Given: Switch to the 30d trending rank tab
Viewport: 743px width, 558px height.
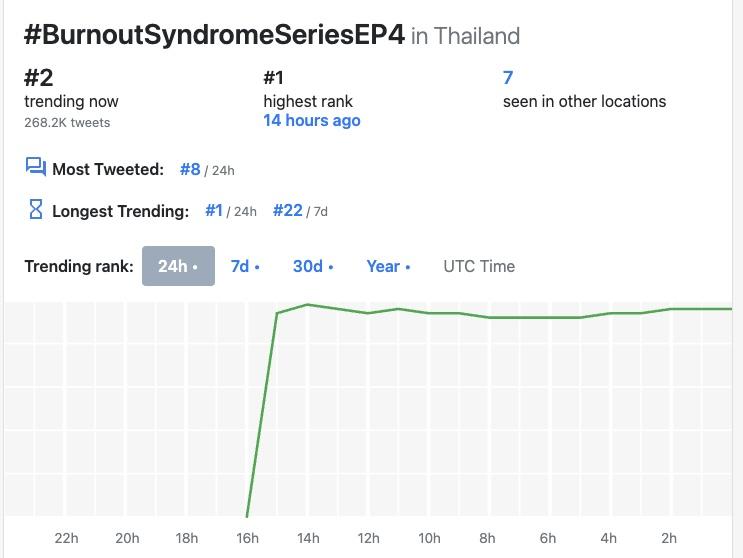Looking at the screenshot, I should pos(312,266).
